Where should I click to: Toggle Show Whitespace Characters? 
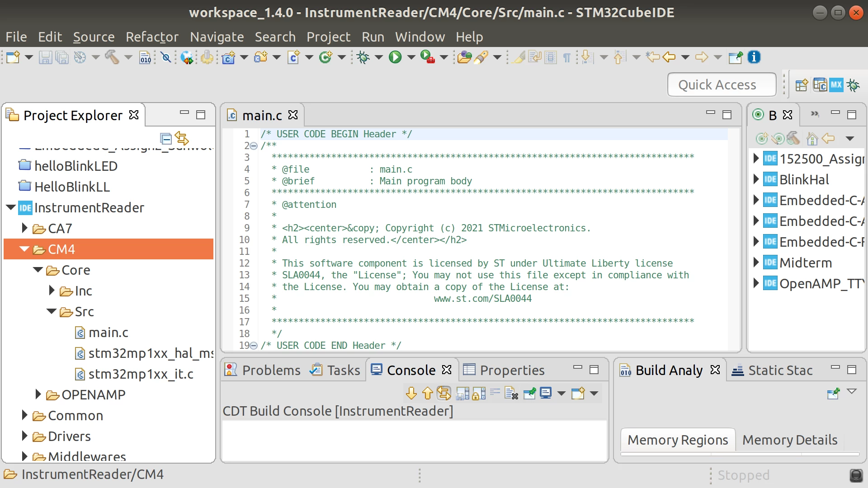tap(567, 57)
